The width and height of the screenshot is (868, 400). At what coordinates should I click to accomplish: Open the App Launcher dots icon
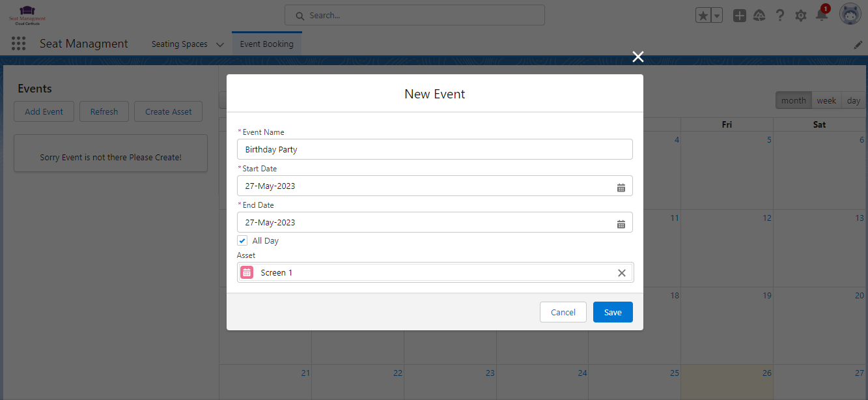(x=18, y=44)
